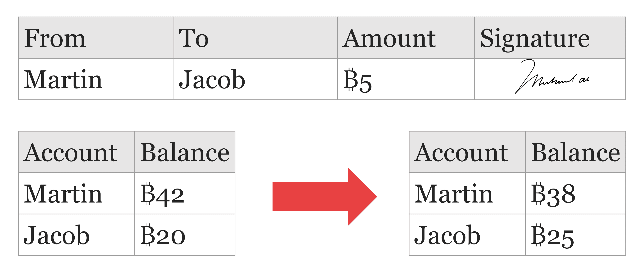Click the Signature column header

click(550, 38)
